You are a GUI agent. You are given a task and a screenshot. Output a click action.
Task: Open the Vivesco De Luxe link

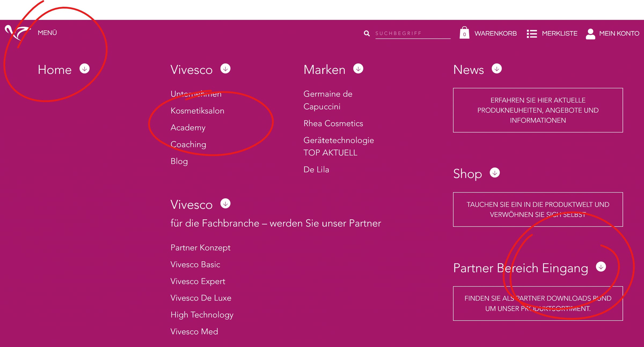[201, 298]
